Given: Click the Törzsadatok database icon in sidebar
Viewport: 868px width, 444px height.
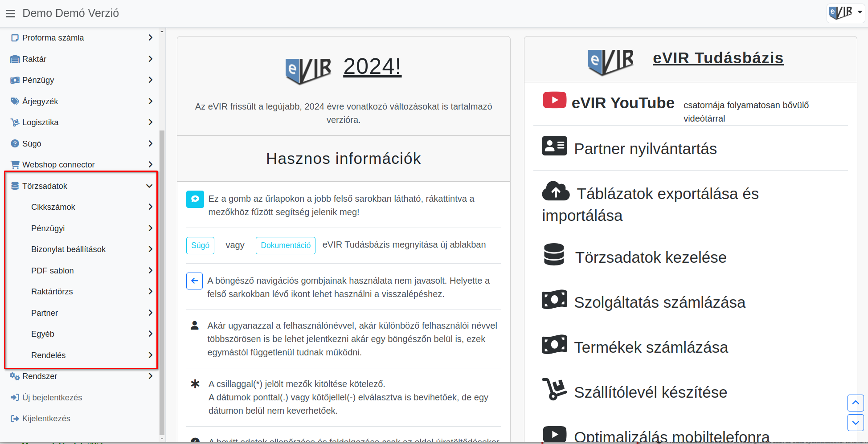Looking at the screenshot, I should 15,186.
